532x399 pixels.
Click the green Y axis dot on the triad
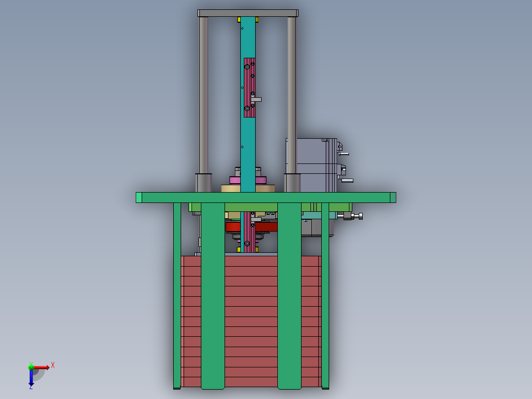(31, 367)
